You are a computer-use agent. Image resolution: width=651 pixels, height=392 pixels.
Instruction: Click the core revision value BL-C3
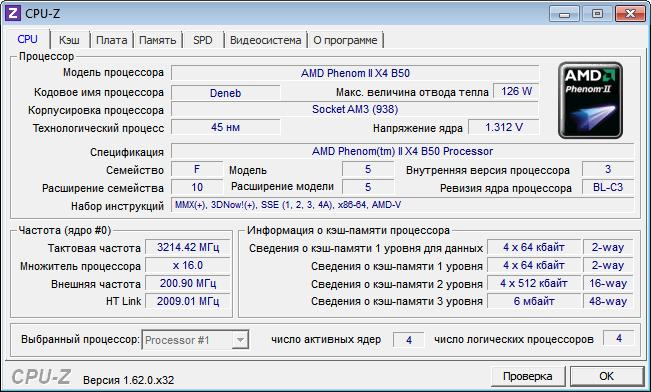(x=608, y=187)
